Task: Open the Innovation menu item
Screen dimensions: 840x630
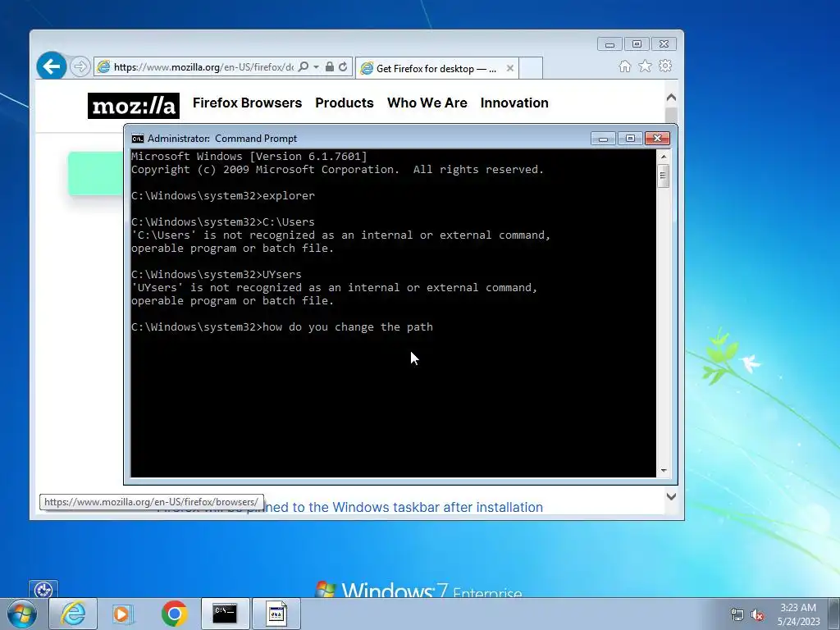Action: 514,103
